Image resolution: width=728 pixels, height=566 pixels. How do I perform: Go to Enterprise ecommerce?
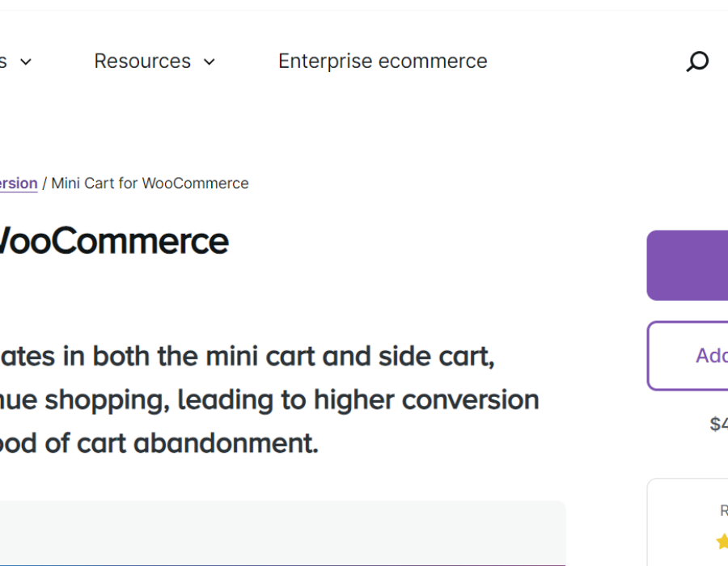point(383,61)
